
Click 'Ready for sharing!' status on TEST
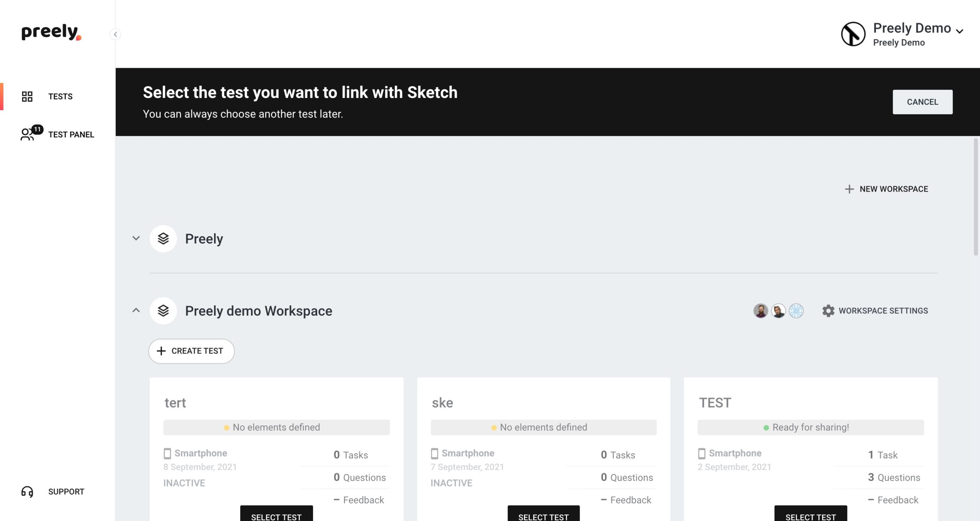pyautogui.click(x=811, y=427)
